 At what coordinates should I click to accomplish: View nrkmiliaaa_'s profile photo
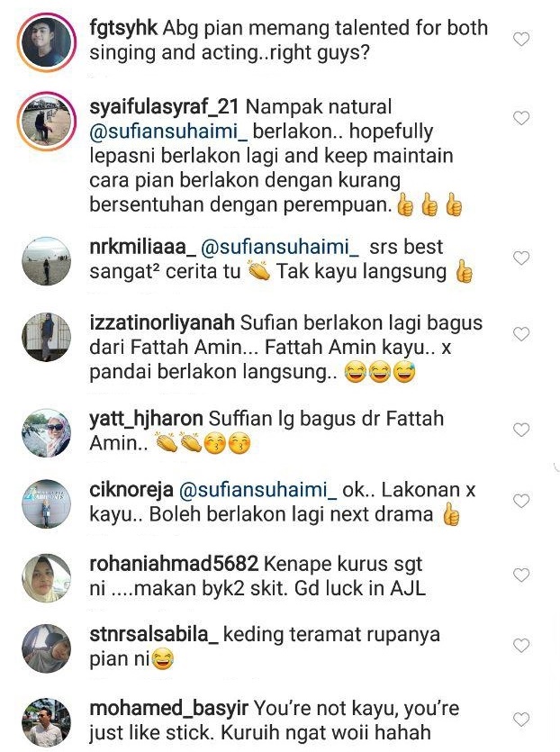click(x=47, y=261)
